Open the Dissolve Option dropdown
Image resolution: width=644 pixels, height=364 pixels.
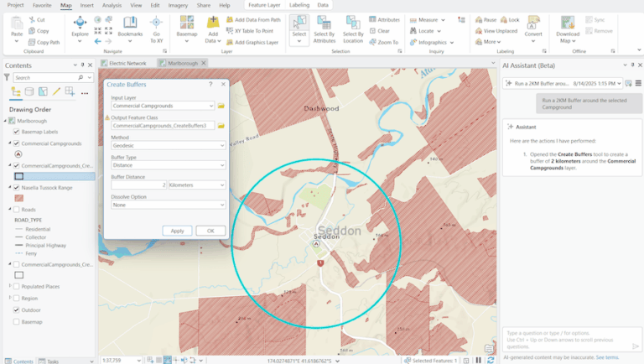pos(222,205)
